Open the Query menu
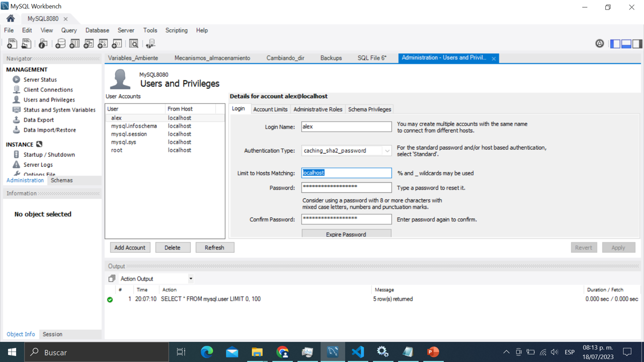Image resolution: width=644 pixels, height=362 pixels. coord(69,30)
